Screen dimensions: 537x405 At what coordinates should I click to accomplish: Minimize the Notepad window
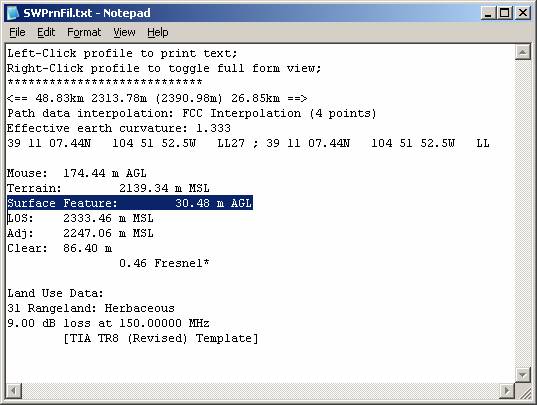pyautogui.click(x=488, y=13)
